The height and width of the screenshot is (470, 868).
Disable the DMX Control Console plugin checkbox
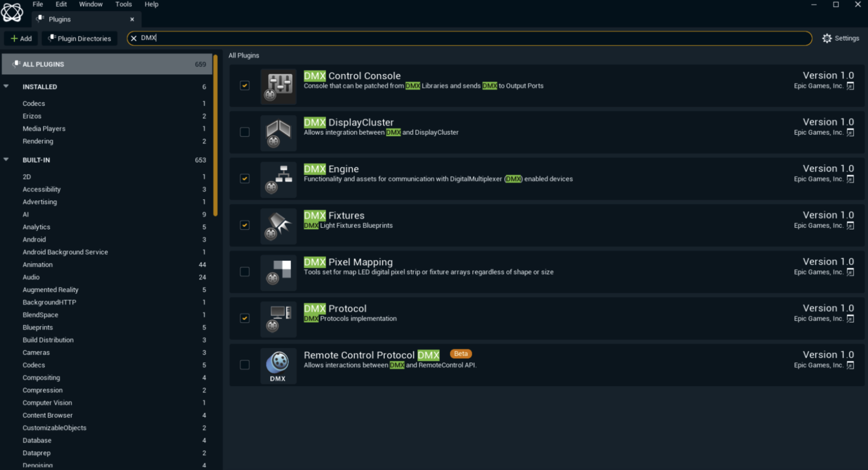(x=245, y=86)
